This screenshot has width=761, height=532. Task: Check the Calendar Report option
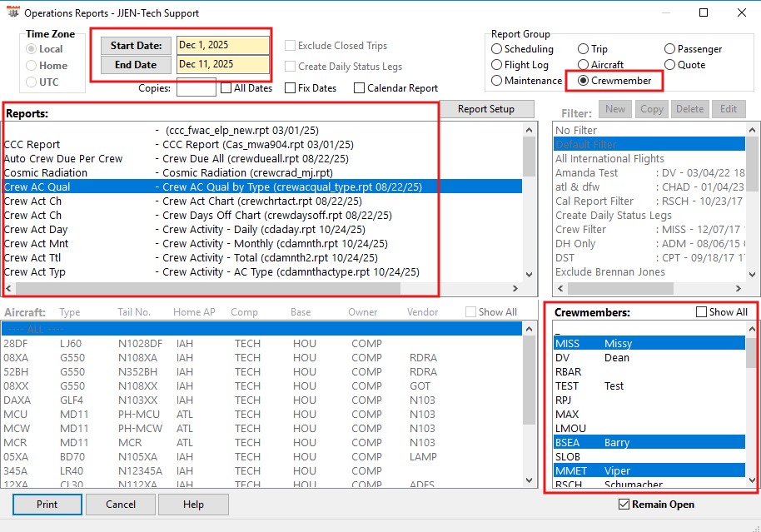pyautogui.click(x=359, y=88)
